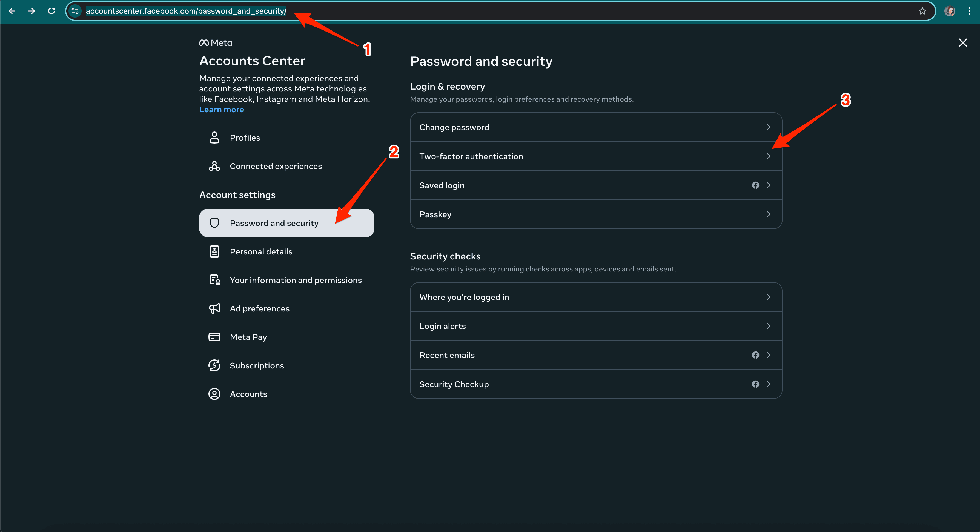Screen dimensions: 980x532
Task: Expand the Change password row chevron
Action: click(x=769, y=127)
